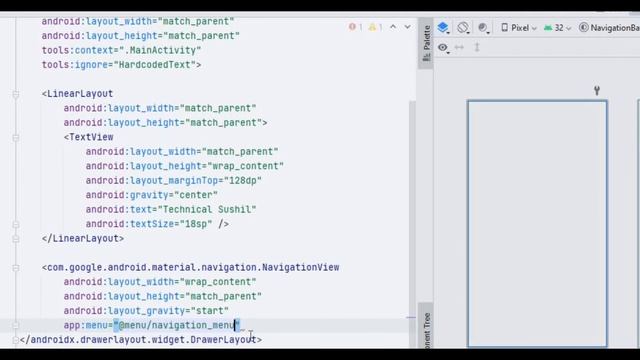Open the API 32 version dropdown
This screenshot has height=360, width=640.
click(557, 28)
